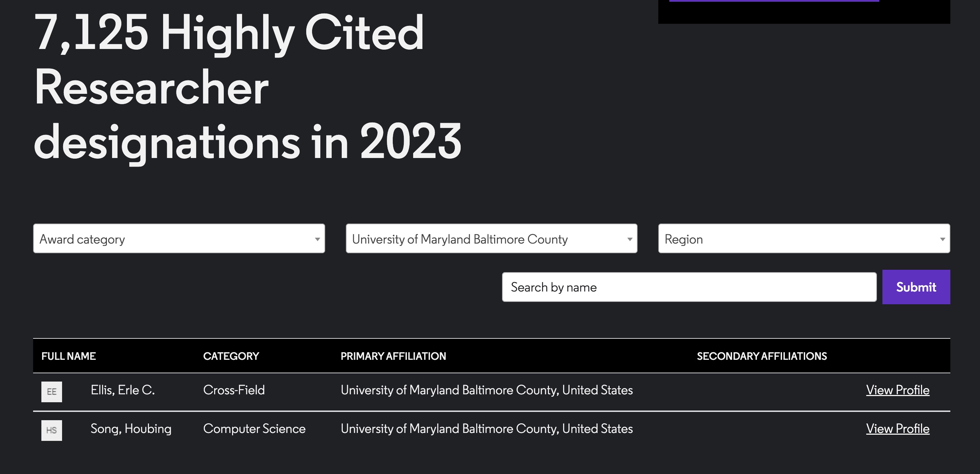Open View Profile for Houbing Song
Viewport: 980px width, 474px height.
(x=898, y=429)
